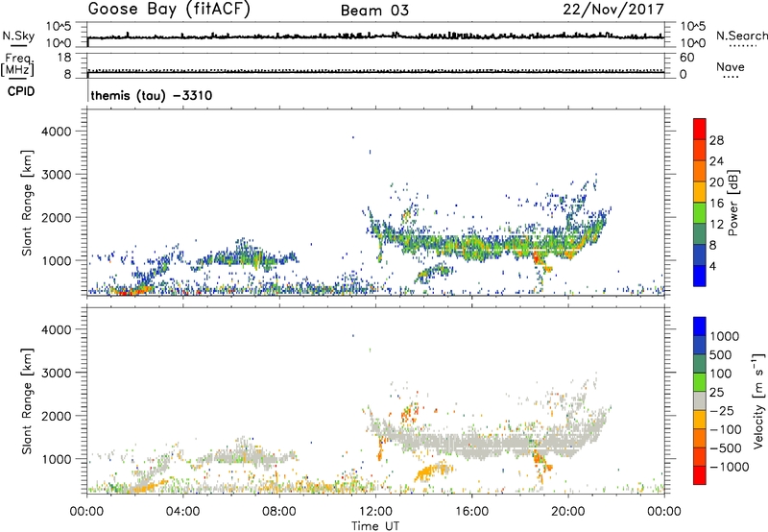Click the "3000" tick of the power panel

click(57, 175)
